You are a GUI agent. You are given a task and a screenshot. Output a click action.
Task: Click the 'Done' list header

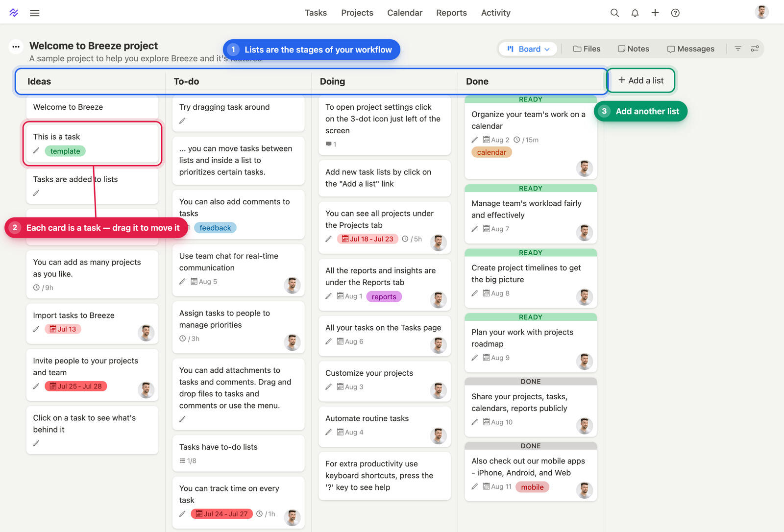point(477,81)
